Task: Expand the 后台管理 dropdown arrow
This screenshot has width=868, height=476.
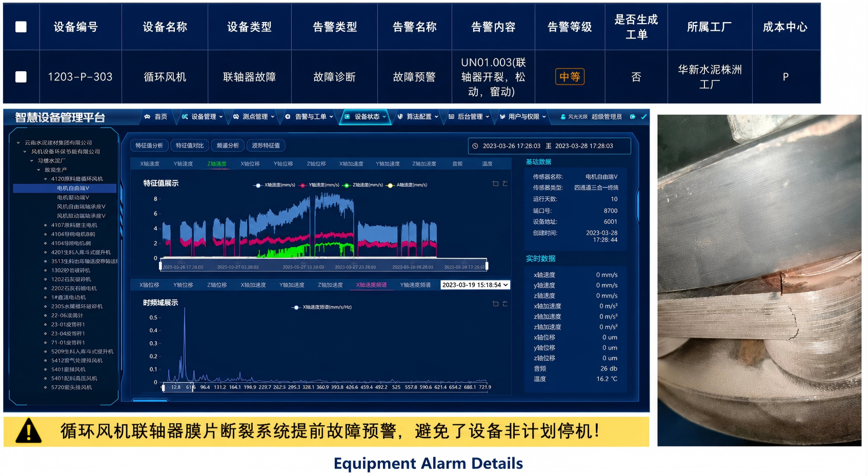Action: coord(487,117)
